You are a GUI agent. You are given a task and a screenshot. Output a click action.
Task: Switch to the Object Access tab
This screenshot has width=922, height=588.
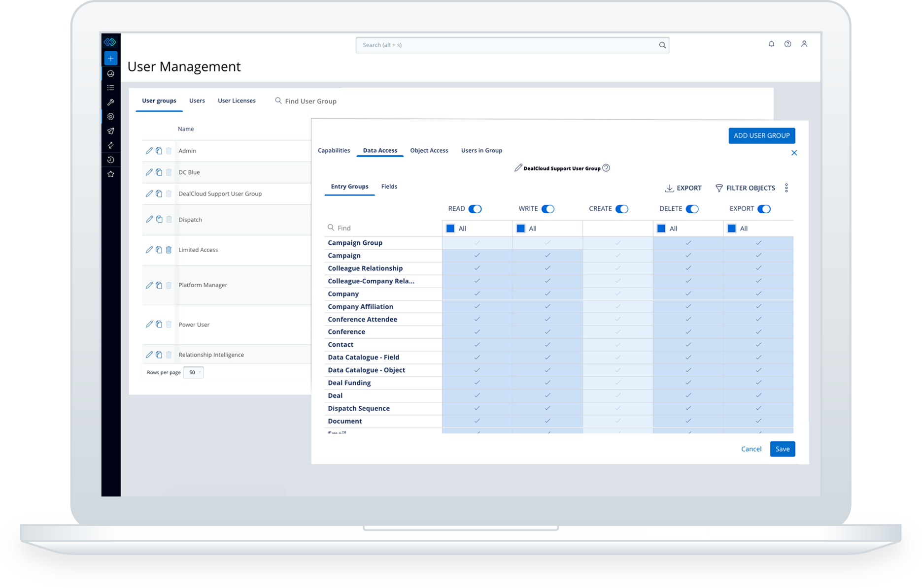[429, 150]
